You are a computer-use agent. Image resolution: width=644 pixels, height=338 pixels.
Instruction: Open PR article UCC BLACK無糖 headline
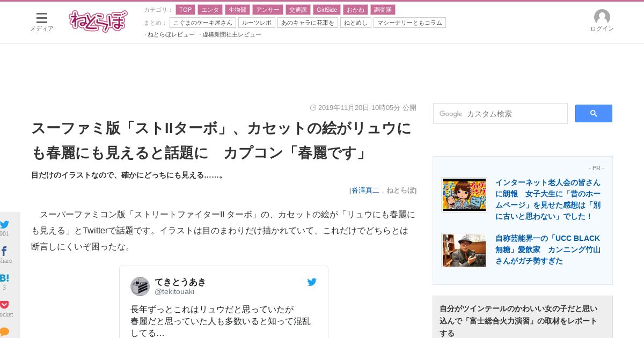click(x=548, y=249)
